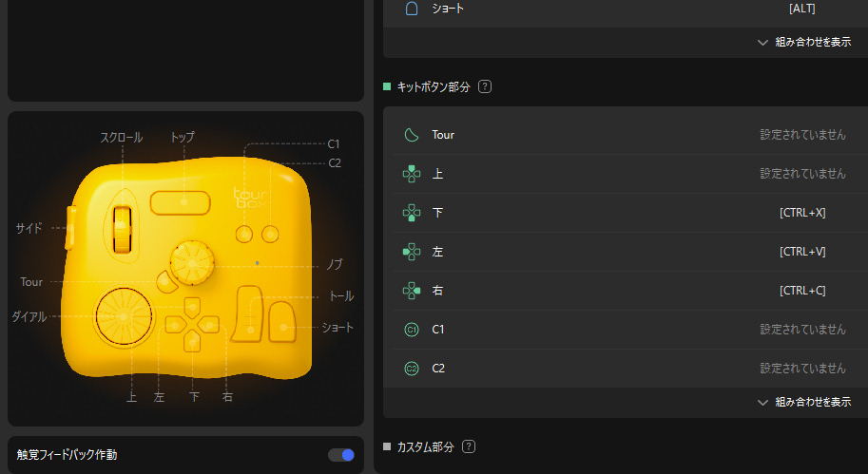Click the スクロール label on diagram
Image resolution: width=868 pixels, height=474 pixels.
(122, 137)
